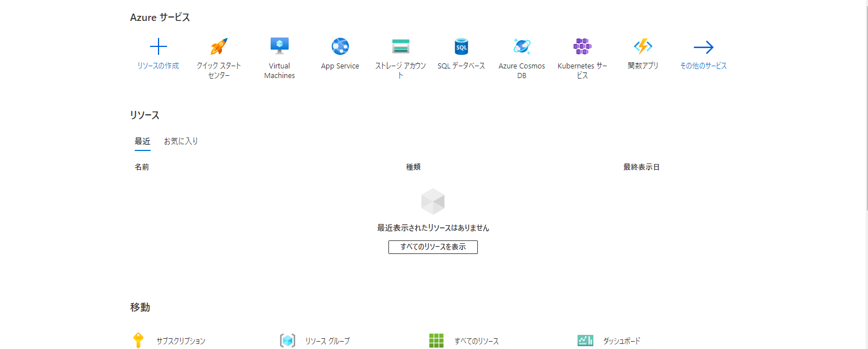Viewport: 868px width, 349px height.
Task: Open すべてのリソース via its grid icon
Action: pos(436,340)
